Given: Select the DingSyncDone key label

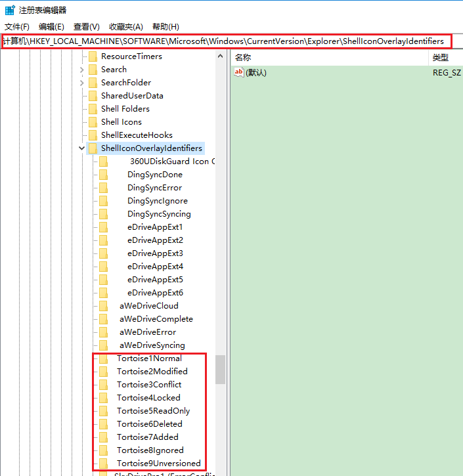Looking at the screenshot, I should 155,175.
